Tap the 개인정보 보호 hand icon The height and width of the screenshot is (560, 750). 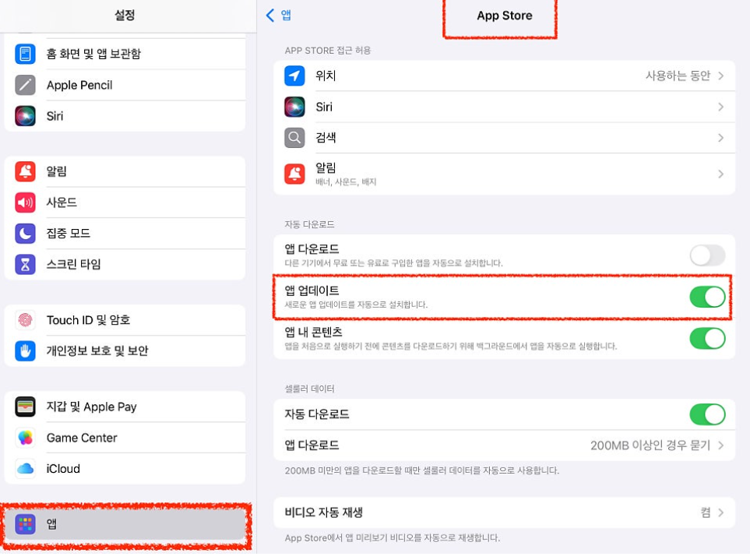tap(25, 351)
